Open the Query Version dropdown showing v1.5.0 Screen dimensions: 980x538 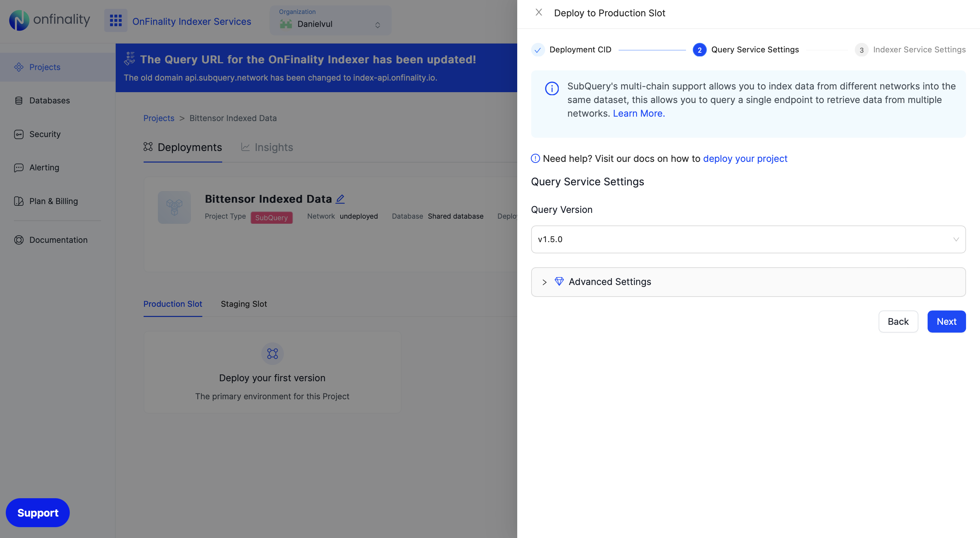pos(748,239)
